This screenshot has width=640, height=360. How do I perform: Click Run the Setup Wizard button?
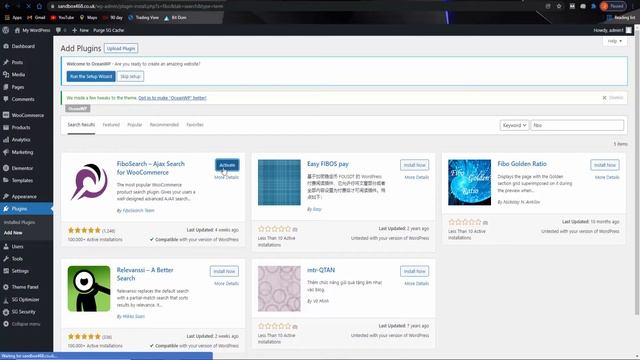[x=91, y=76]
